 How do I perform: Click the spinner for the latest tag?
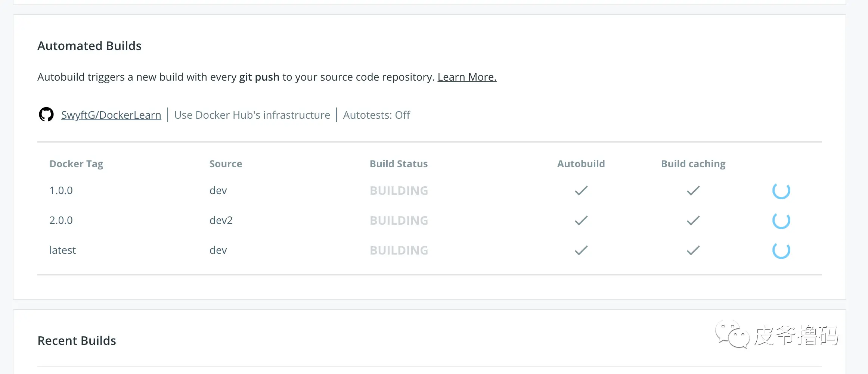point(781,250)
